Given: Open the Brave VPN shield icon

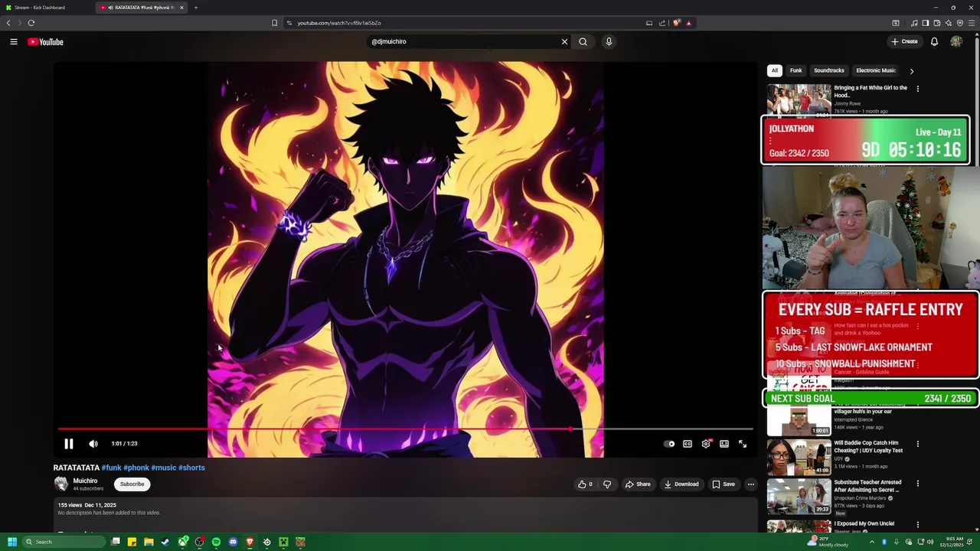Looking at the screenshot, I should pyautogui.click(x=960, y=23).
